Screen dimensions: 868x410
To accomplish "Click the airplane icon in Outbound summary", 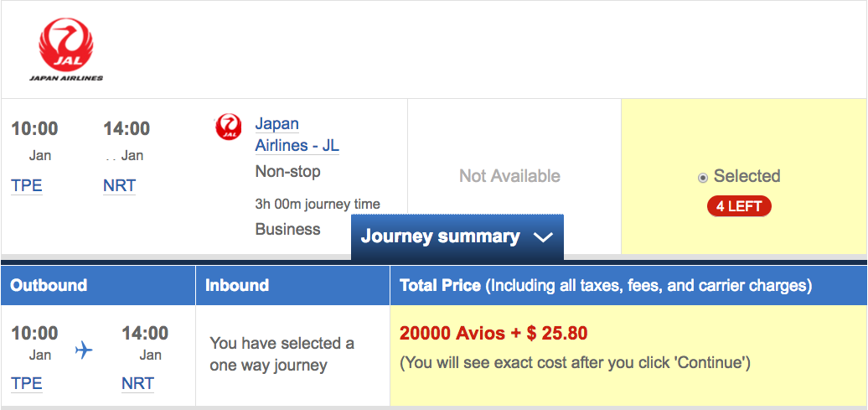I will click(84, 350).
